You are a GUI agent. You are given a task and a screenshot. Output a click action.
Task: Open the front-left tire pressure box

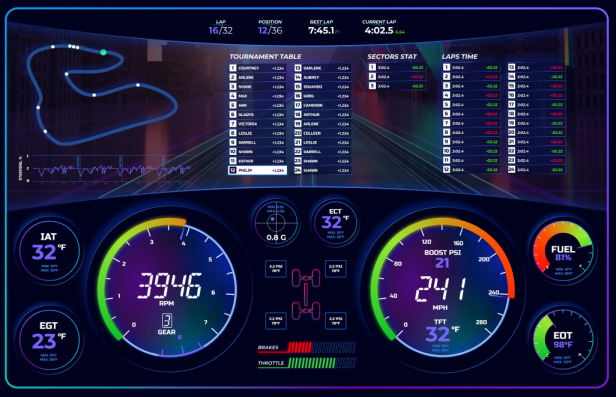(276, 269)
